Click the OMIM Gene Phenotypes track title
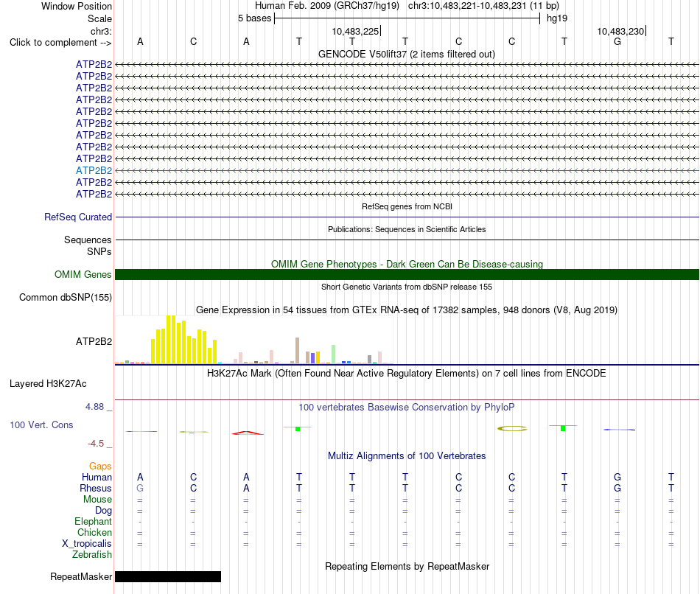The width and height of the screenshot is (700, 594). pos(407,264)
